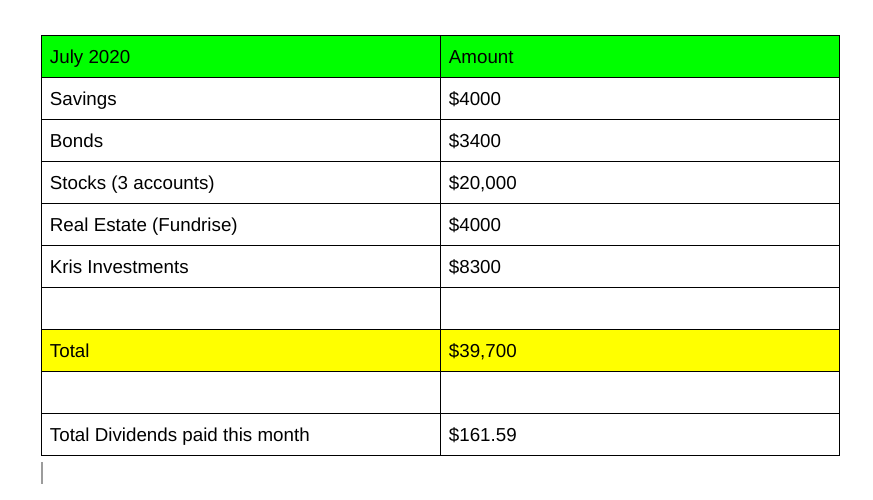Click the empty cell below $8300

point(639,309)
